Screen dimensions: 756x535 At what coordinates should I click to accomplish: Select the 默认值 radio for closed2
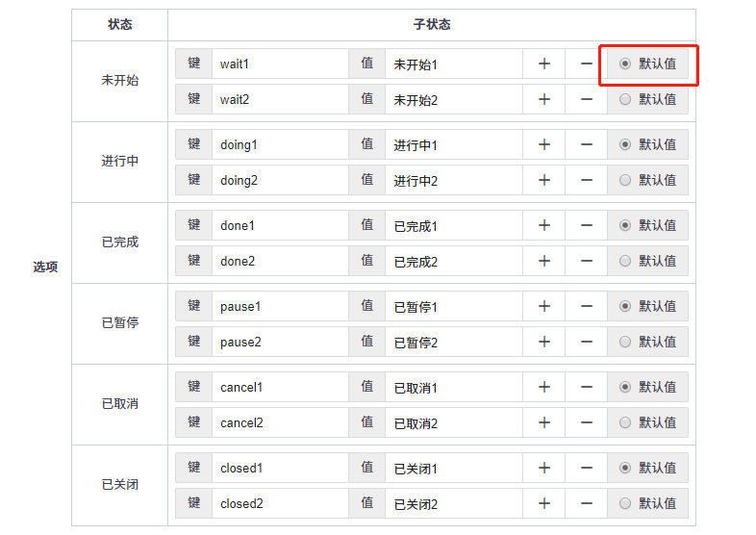pyautogui.click(x=625, y=503)
